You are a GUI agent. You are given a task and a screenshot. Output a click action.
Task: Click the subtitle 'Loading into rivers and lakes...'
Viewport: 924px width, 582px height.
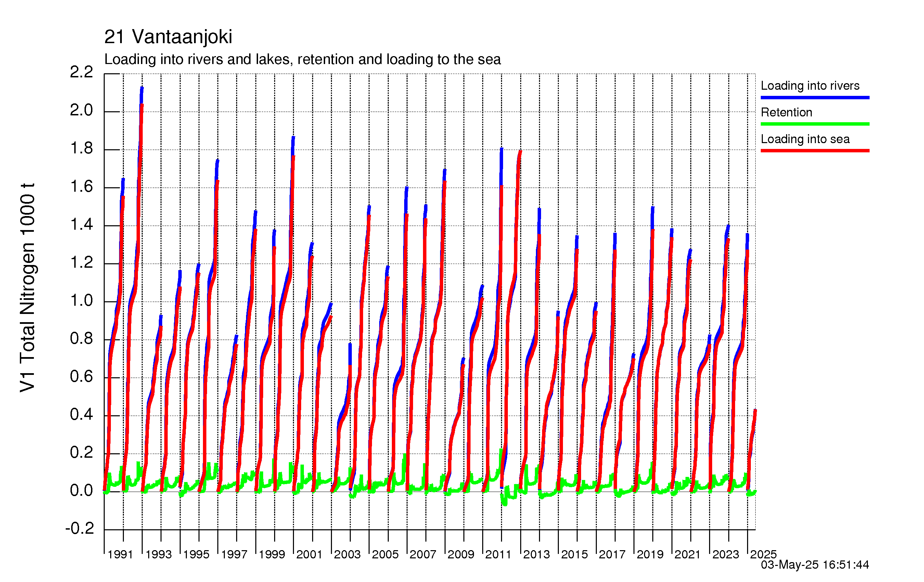[303, 60]
